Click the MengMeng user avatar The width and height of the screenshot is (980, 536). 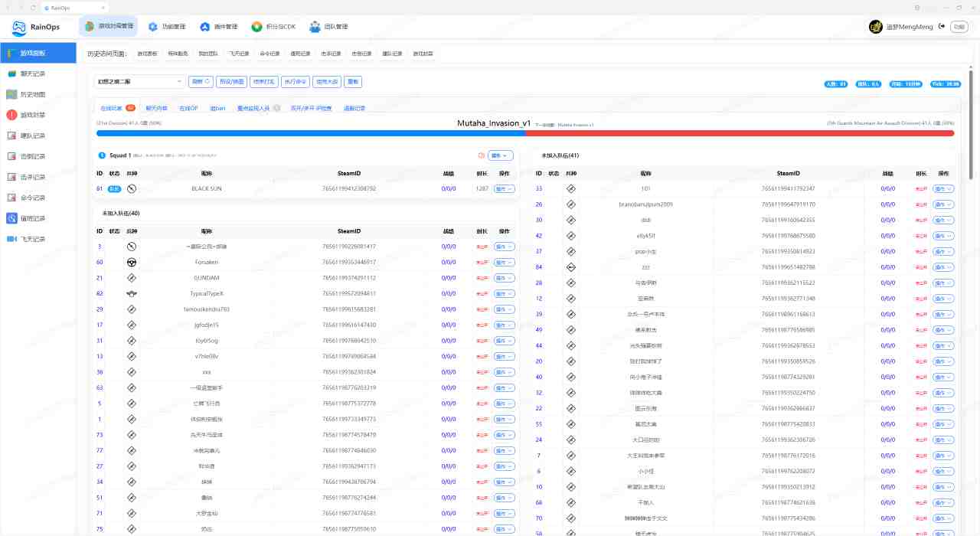coord(876,27)
